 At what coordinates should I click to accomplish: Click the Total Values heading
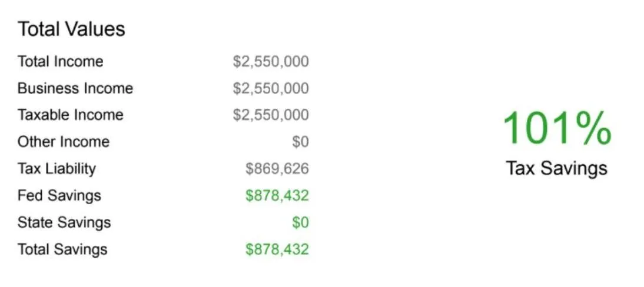point(71,29)
